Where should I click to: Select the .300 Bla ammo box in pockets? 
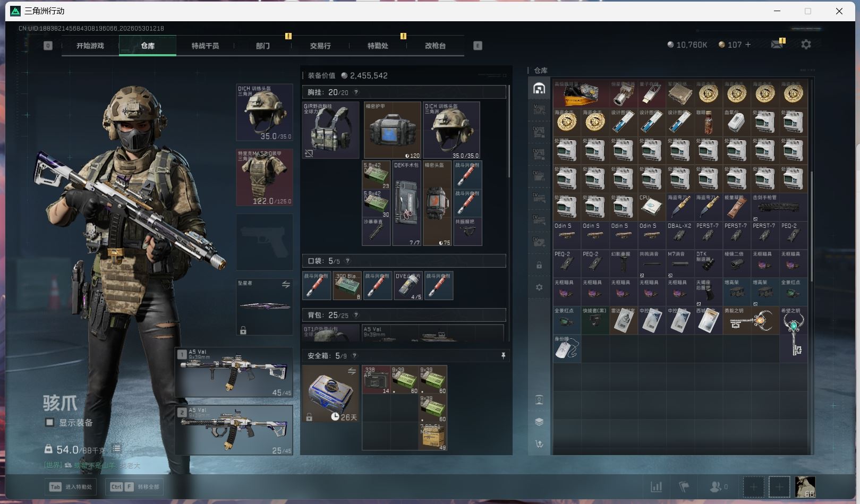(347, 286)
